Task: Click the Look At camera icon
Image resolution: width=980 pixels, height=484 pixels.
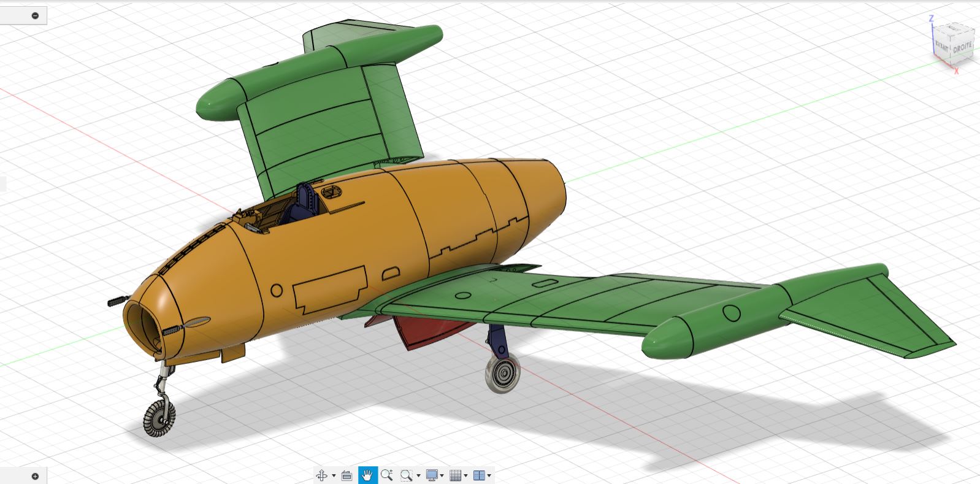Action: click(x=346, y=475)
